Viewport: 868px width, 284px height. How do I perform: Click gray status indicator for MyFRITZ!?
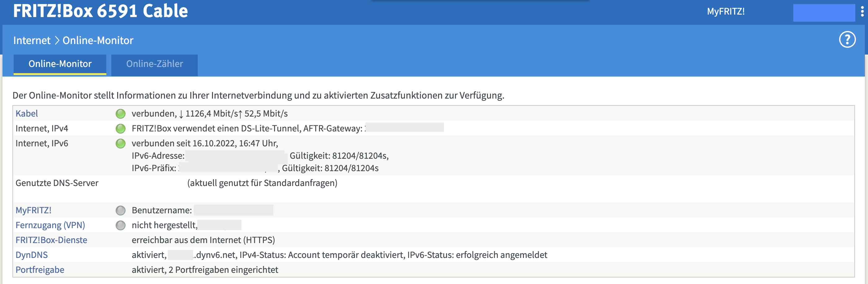pyautogui.click(x=120, y=211)
